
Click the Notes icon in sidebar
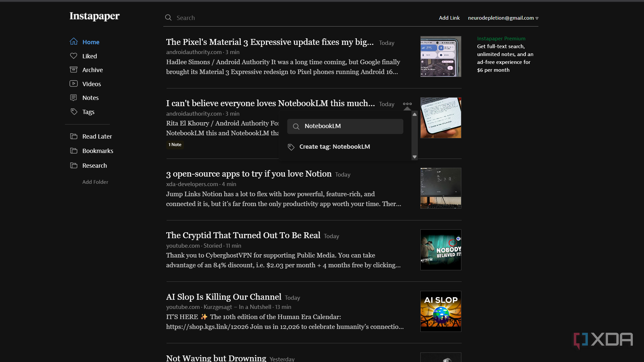pos(74,98)
